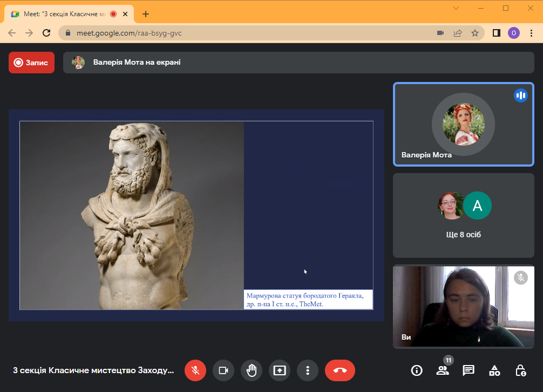
Task: Click Валерія Мота avatar in top banner
Action: click(78, 63)
